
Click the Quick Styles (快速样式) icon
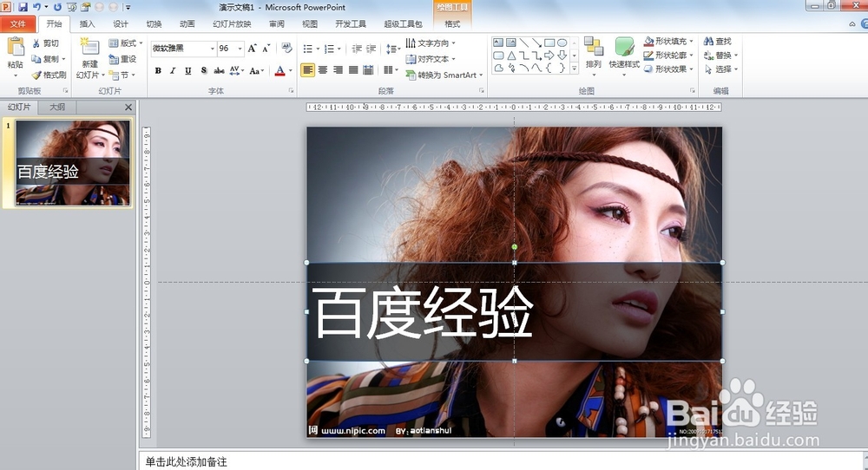point(624,48)
